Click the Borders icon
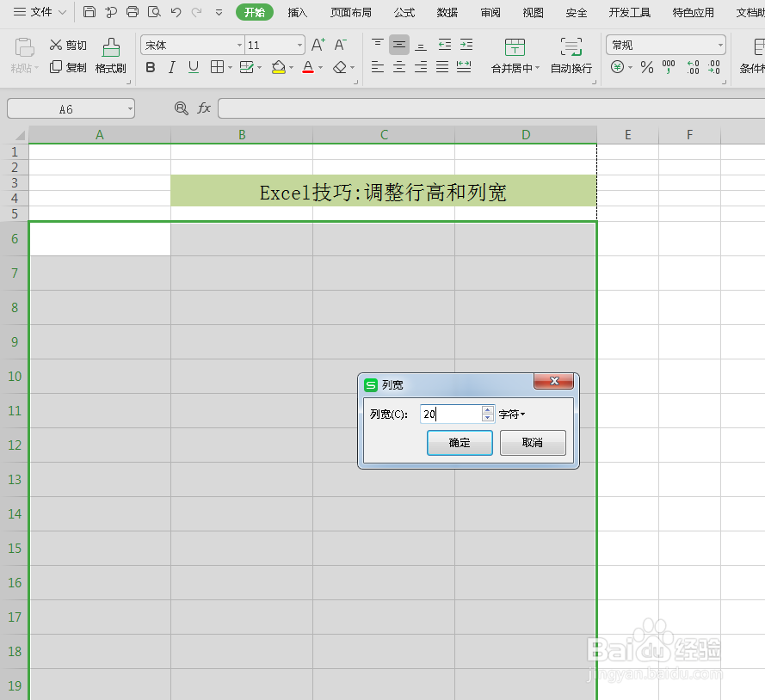The width and height of the screenshot is (765, 700). coord(217,67)
